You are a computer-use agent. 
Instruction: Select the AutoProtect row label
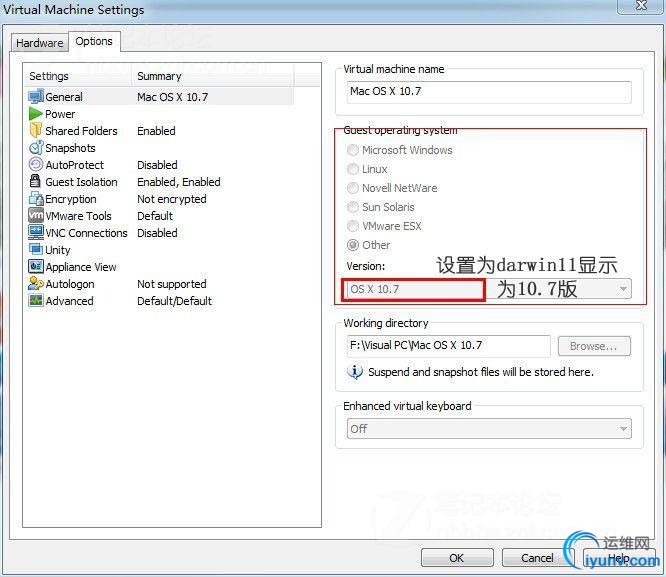(75, 165)
